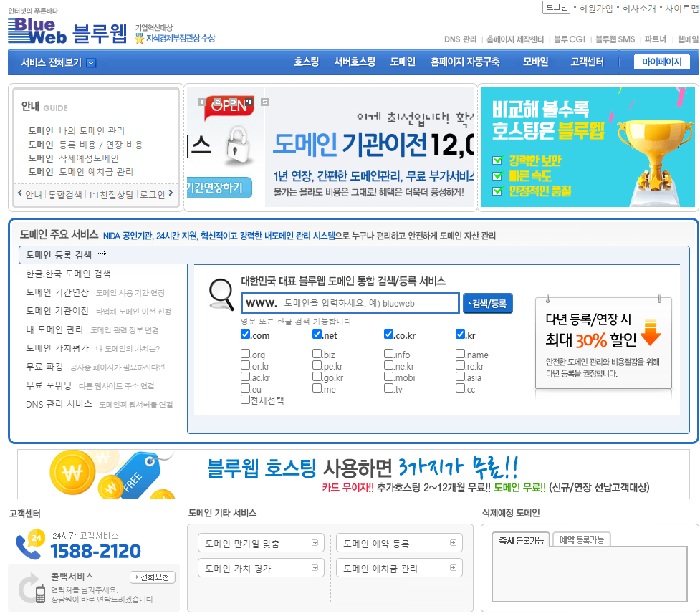
Task: Check the .org checkbox
Action: pyautogui.click(x=245, y=354)
